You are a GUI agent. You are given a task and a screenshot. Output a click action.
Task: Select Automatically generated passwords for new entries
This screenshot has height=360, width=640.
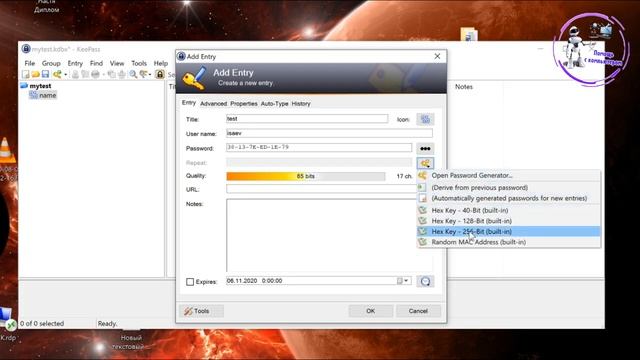tap(509, 198)
